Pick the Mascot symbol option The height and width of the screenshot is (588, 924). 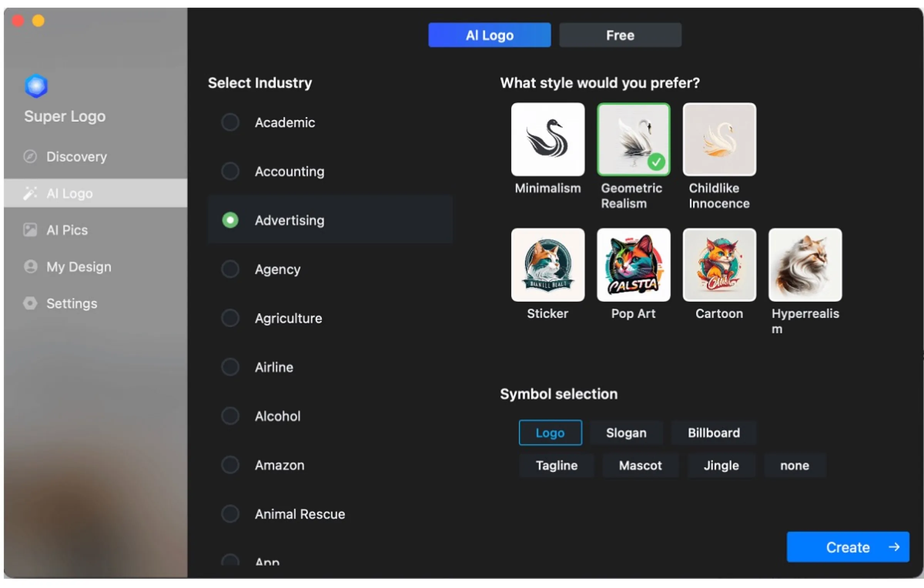point(640,465)
